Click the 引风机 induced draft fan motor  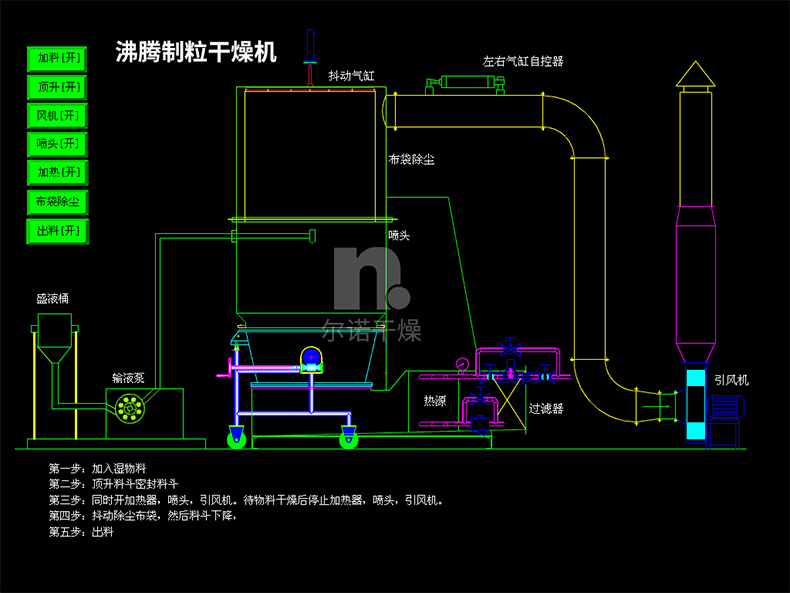click(x=723, y=407)
